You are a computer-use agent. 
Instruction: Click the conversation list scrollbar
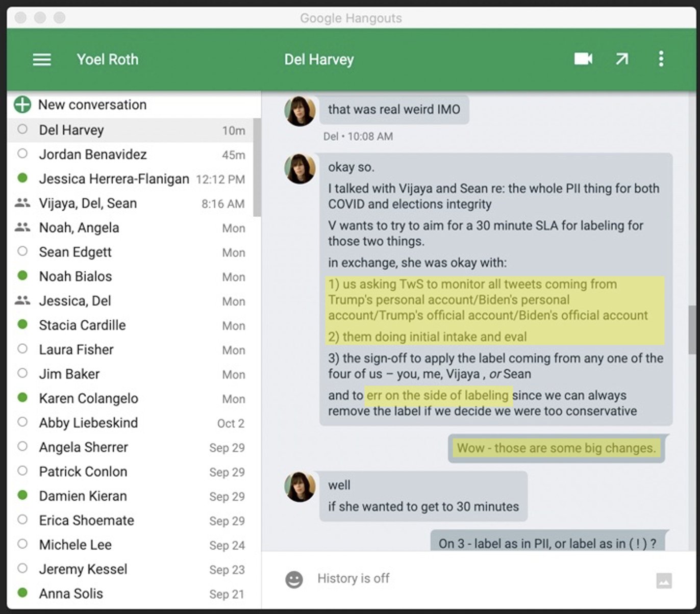coord(257,167)
